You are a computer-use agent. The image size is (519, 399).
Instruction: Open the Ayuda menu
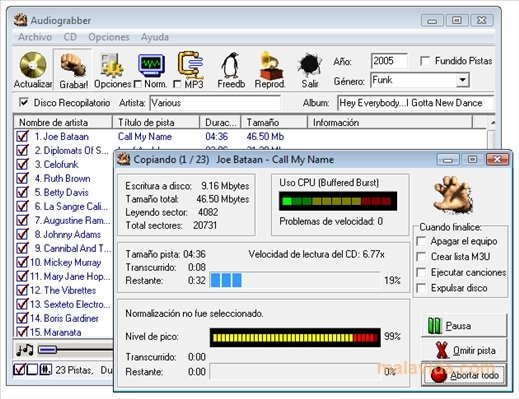click(x=155, y=37)
